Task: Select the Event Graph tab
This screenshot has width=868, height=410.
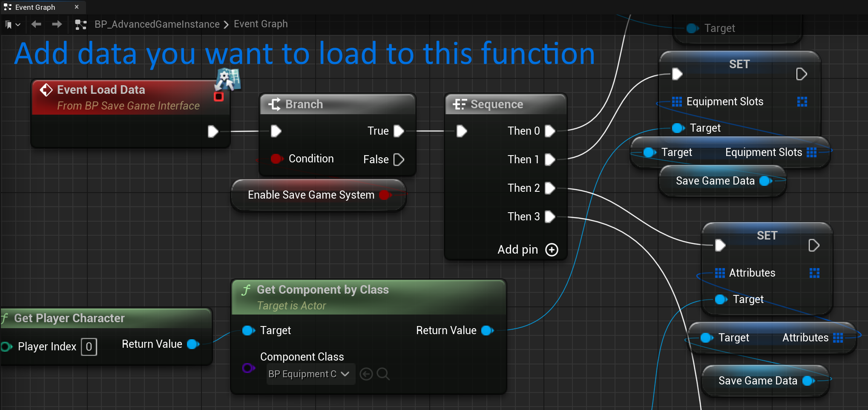Action: click(35, 7)
